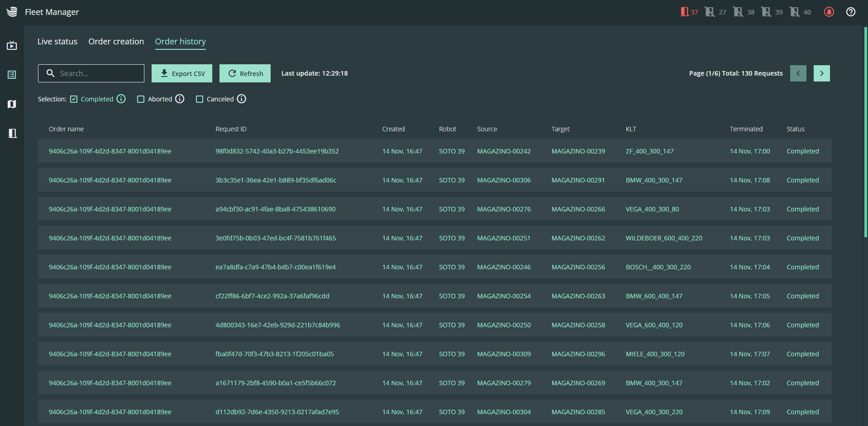Viewport: 868px width, 426px height.
Task: Select target MAGAZINO-00296 cell
Action: pyautogui.click(x=578, y=354)
